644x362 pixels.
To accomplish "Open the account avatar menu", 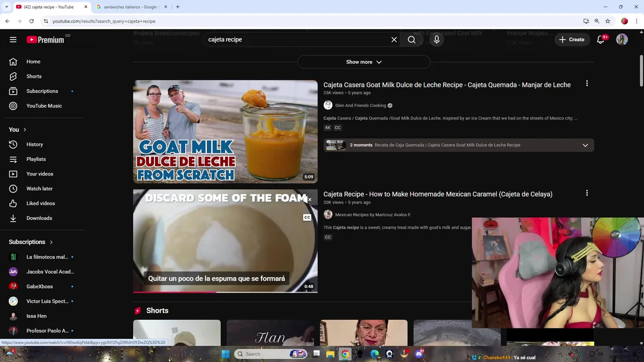I will tap(622, 40).
